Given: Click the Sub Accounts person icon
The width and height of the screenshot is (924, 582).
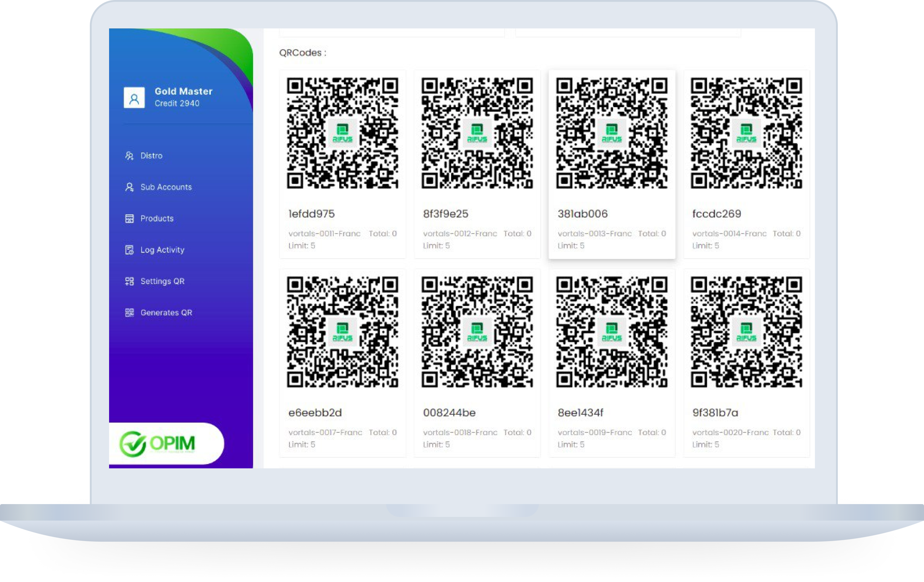Looking at the screenshot, I should coord(130,187).
